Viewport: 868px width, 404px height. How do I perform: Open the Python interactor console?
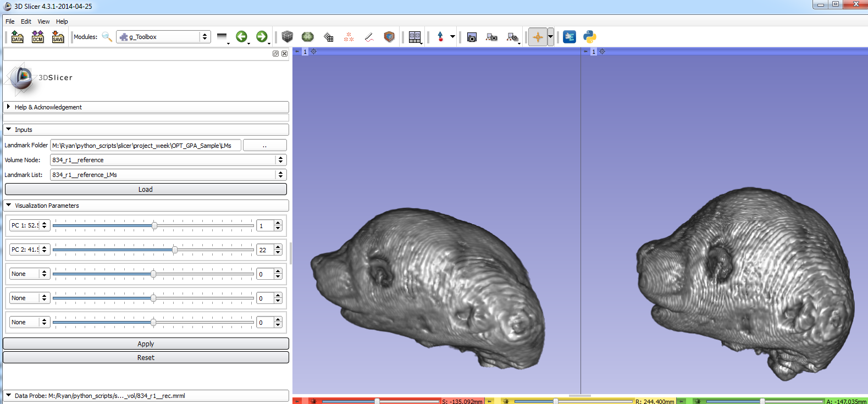click(x=590, y=37)
